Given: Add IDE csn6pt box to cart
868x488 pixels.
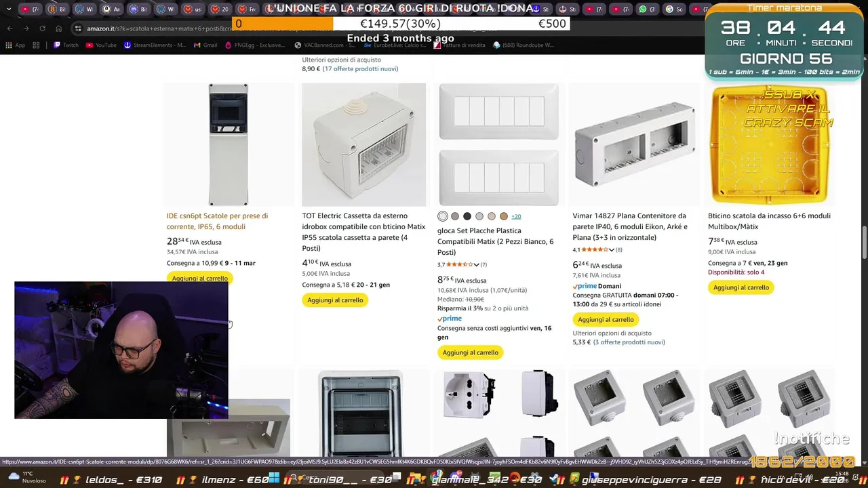Looking at the screenshot, I should 200,278.
